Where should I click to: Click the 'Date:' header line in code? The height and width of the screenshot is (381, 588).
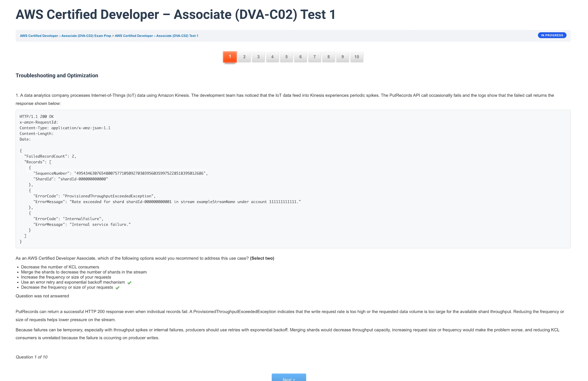click(25, 139)
